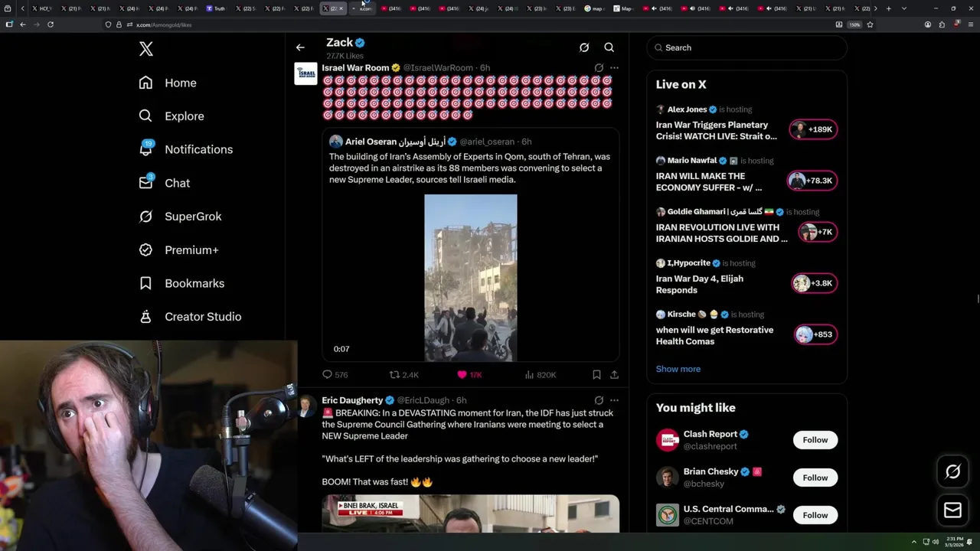The image size is (980, 551).
Task: Open the @EricLDaugh handle link
Action: 423,400
